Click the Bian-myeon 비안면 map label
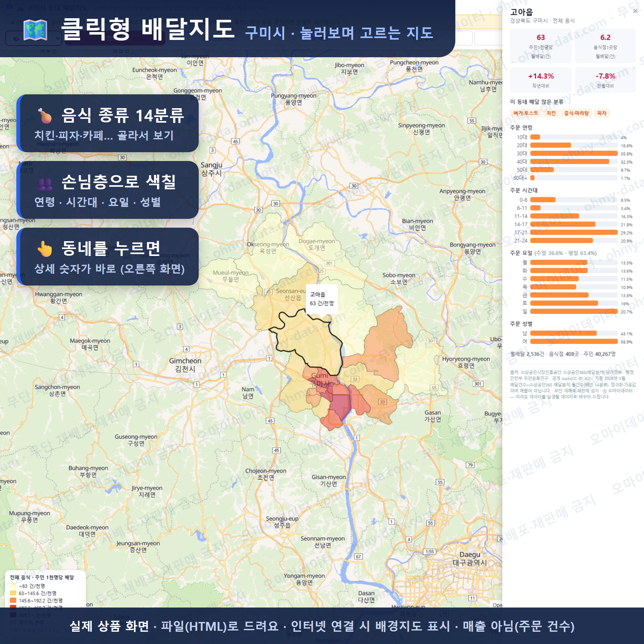 coord(417,224)
